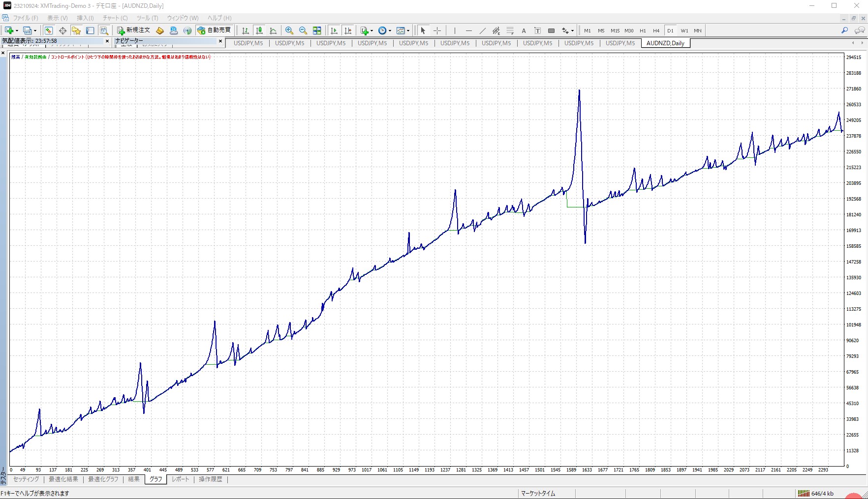The height and width of the screenshot is (499, 868).
Task: Select the trendline drawing tool
Action: [x=482, y=30]
